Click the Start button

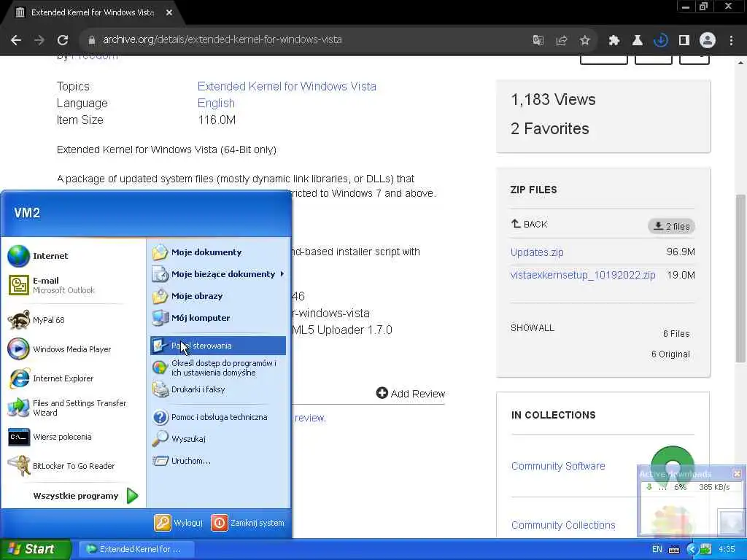pyautogui.click(x=35, y=549)
